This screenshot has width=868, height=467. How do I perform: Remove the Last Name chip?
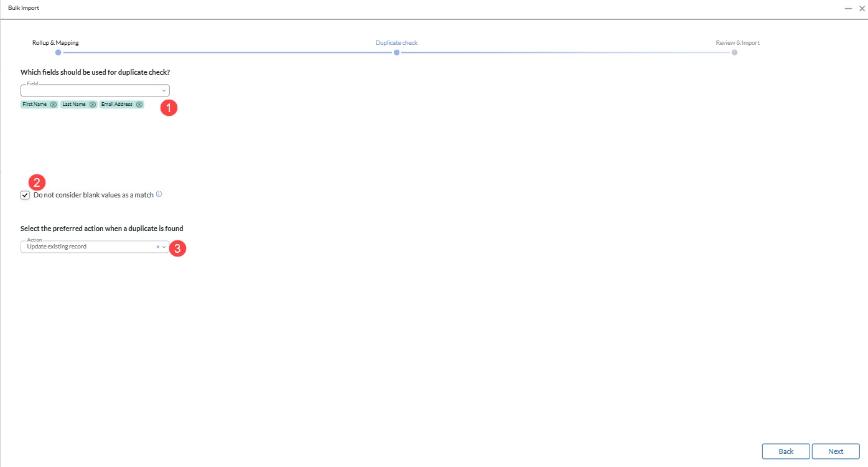point(93,105)
